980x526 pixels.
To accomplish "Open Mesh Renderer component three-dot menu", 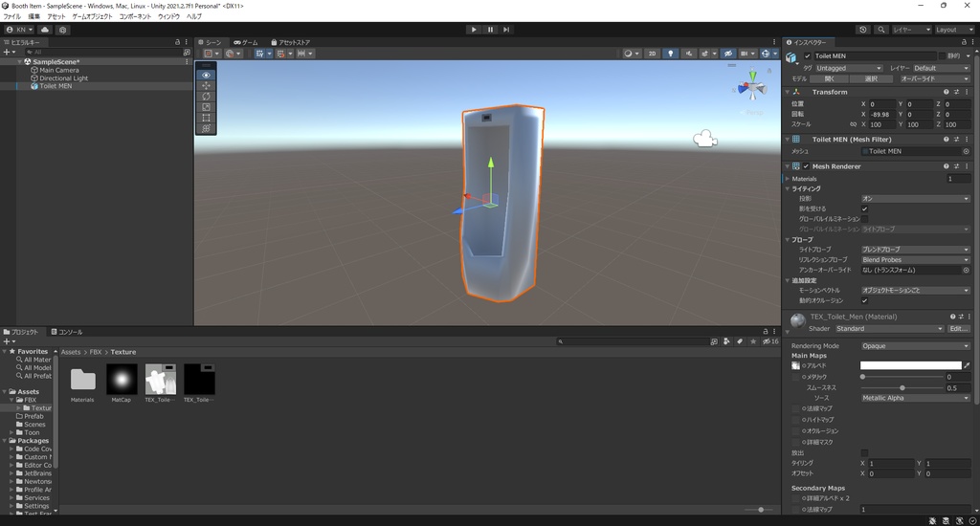I will pyautogui.click(x=967, y=166).
